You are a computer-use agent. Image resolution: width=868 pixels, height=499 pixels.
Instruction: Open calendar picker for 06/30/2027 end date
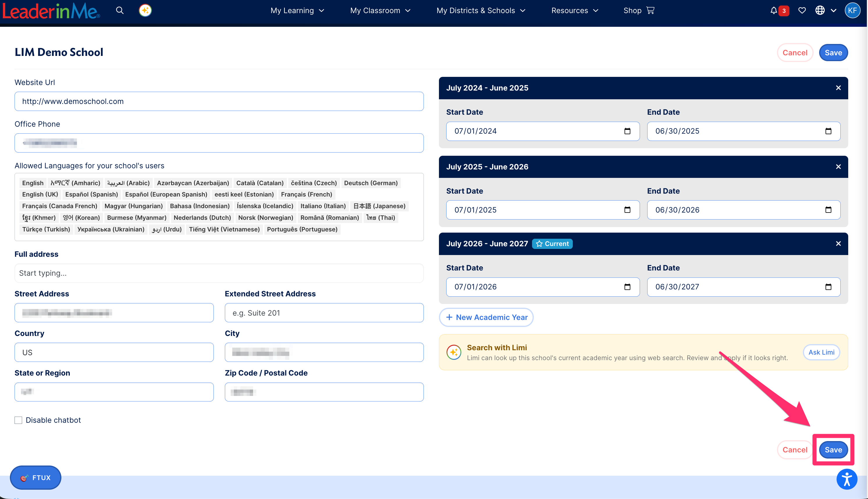coord(828,287)
